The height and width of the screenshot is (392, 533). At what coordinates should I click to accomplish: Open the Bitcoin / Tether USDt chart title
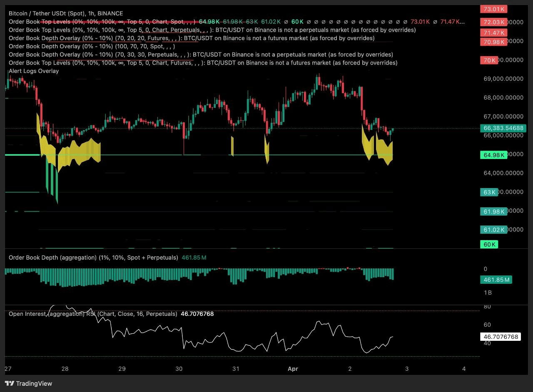pyautogui.click(x=66, y=13)
